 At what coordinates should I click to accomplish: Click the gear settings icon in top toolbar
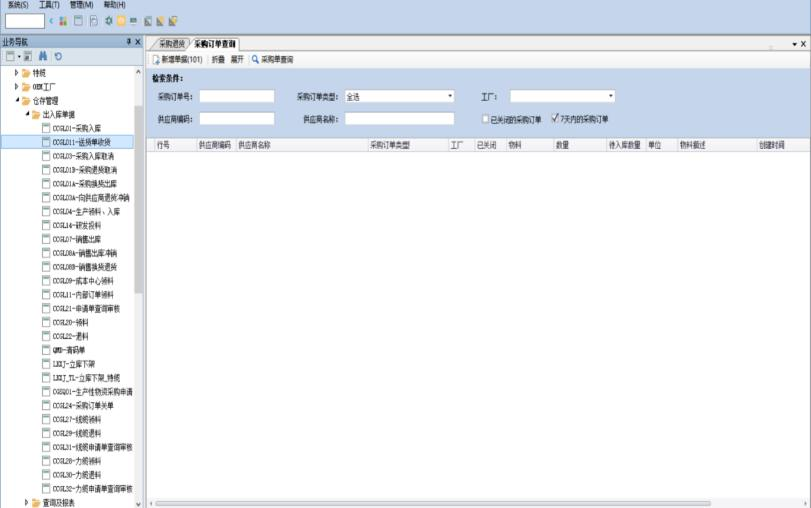(x=108, y=20)
